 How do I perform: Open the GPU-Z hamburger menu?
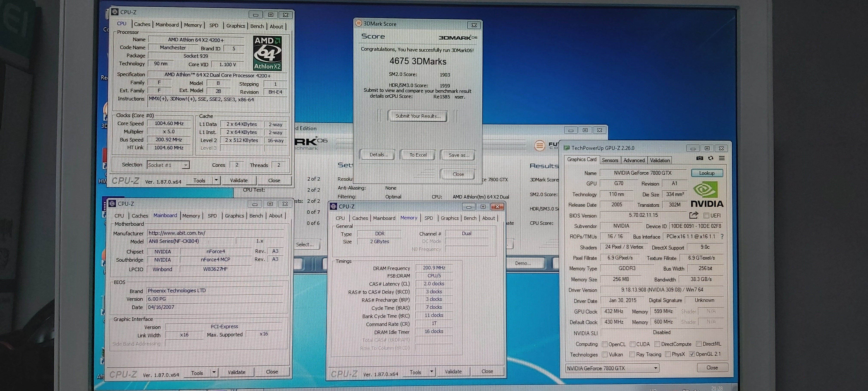[721, 158]
